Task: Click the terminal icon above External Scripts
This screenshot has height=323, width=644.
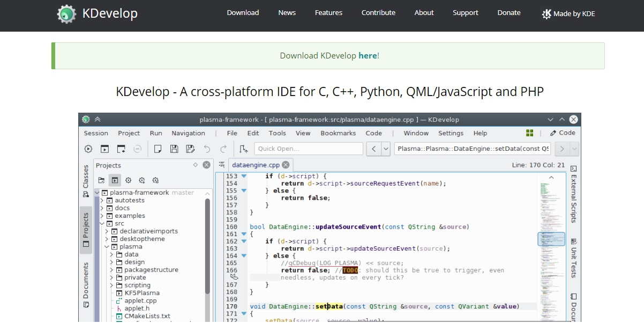Action: pyautogui.click(x=573, y=168)
